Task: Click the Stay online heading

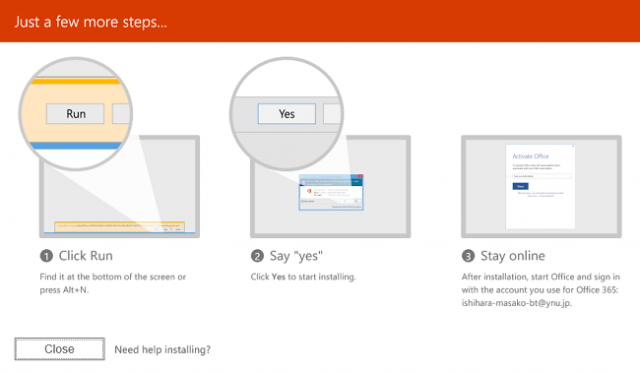Action: [x=513, y=256]
